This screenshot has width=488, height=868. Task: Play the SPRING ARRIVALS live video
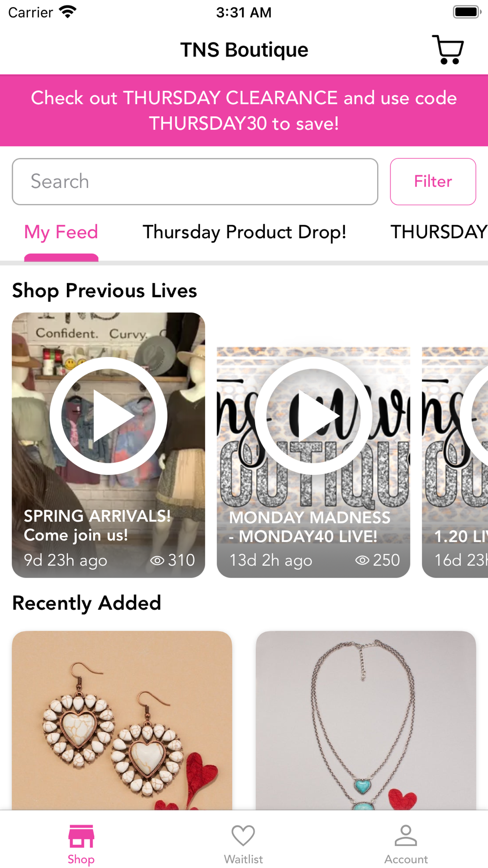click(108, 415)
